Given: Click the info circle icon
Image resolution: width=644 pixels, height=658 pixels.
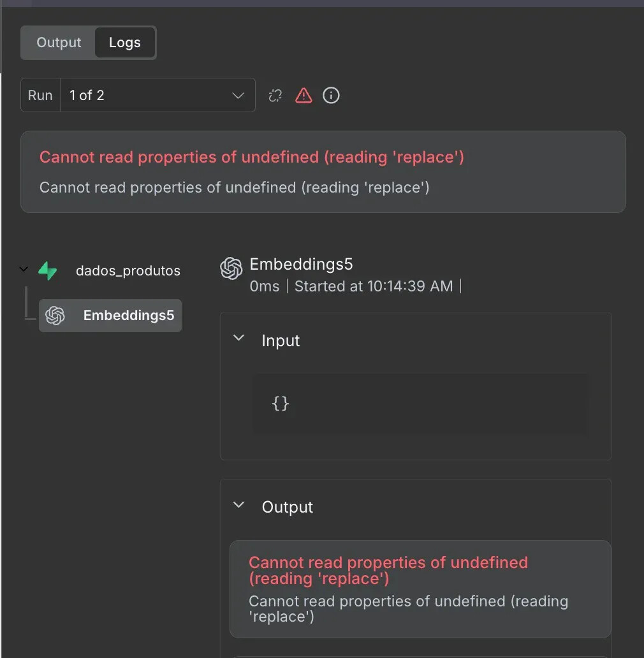Looking at the screenshot, I should click(x=331, y=96).
